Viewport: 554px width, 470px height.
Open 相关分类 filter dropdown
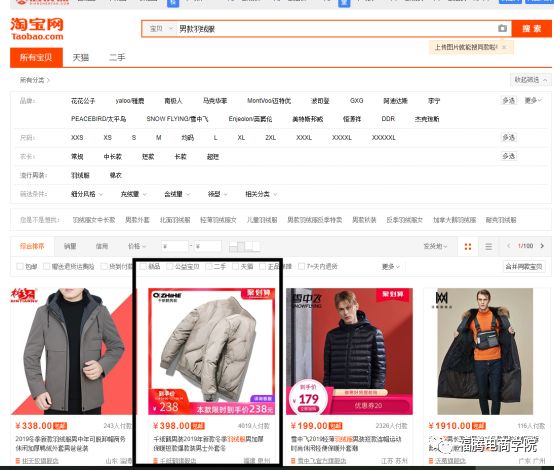(261, 194)
